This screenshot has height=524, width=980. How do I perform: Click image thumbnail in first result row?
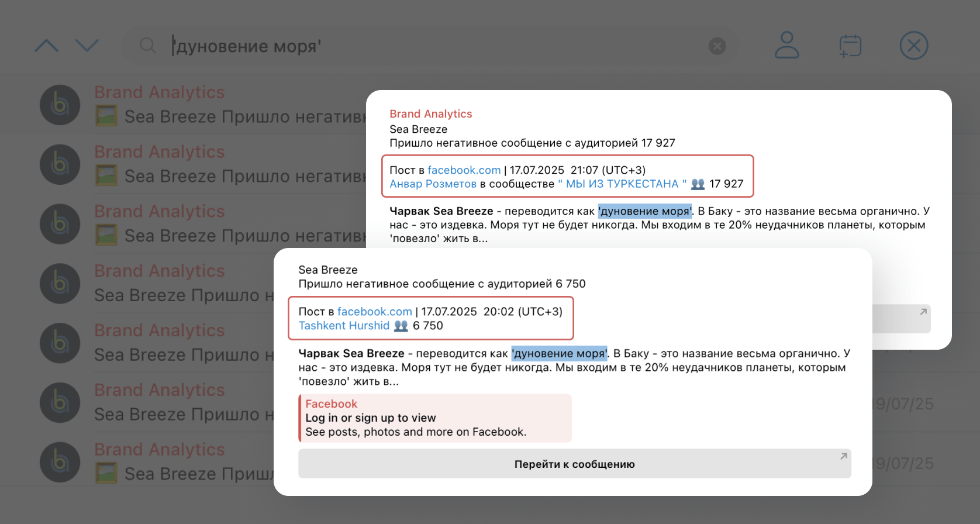tap(106, 116)
